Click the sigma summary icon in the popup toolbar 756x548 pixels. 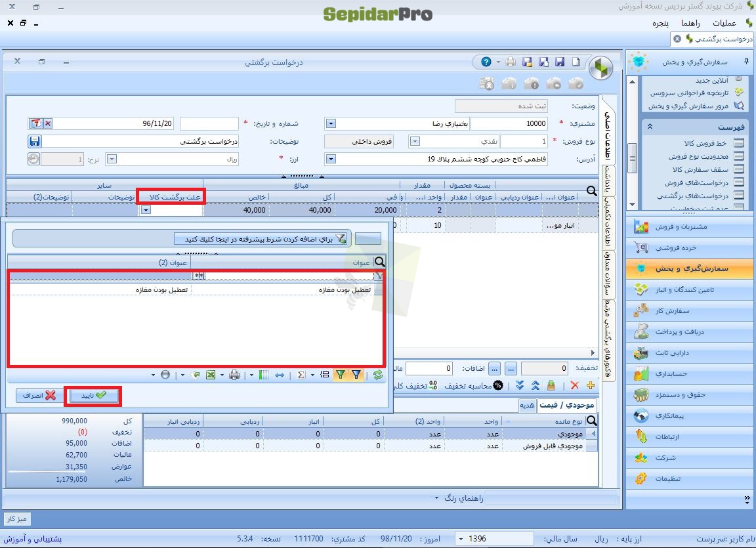click(x=301, y=375)
